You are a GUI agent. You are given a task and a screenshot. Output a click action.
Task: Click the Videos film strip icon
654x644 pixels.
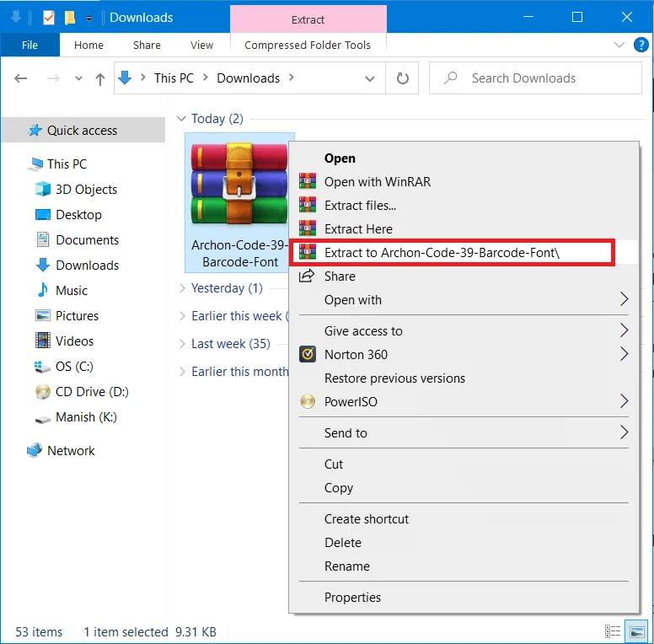[x=42, y=341]
